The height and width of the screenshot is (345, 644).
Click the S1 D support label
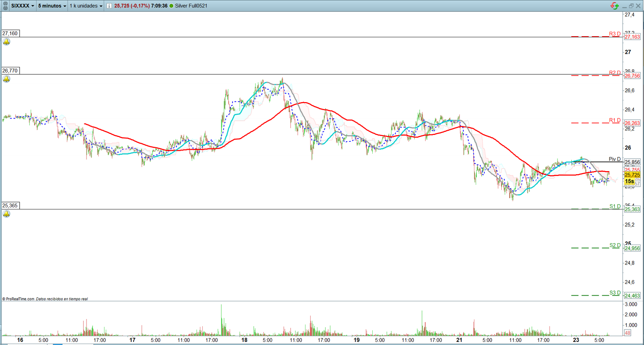(x=615, y=206)
